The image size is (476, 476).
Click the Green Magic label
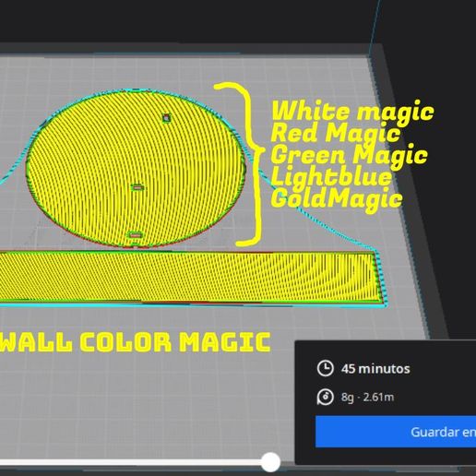[350, 155]
